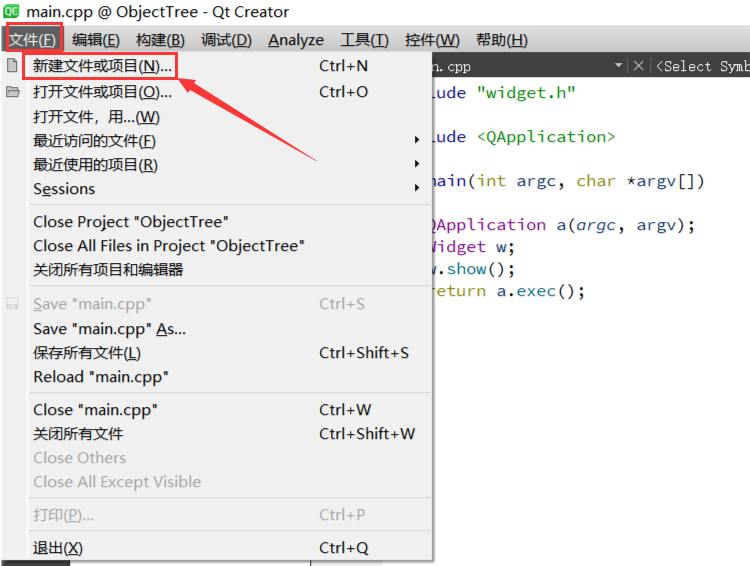This screenshot has height=566, width=750.
Task: Click the Qt Creator logo icon
Action: click(11, 11)
